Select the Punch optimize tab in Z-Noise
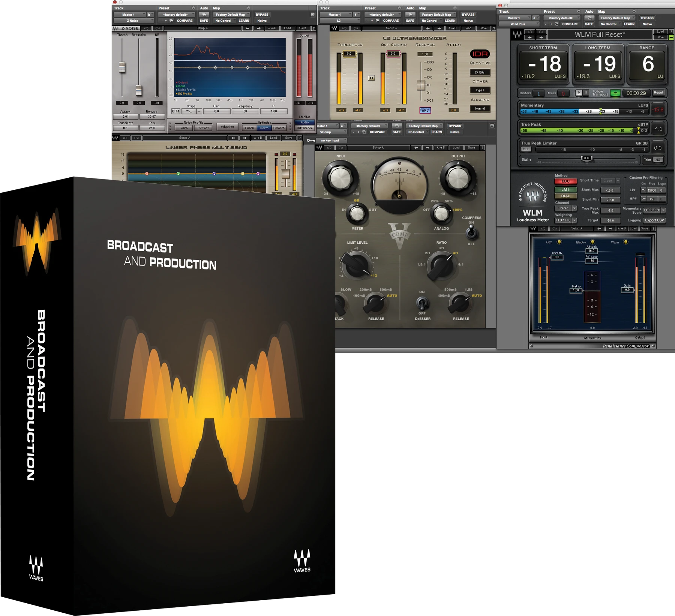The image size is (675, 616). pos(249,128)
